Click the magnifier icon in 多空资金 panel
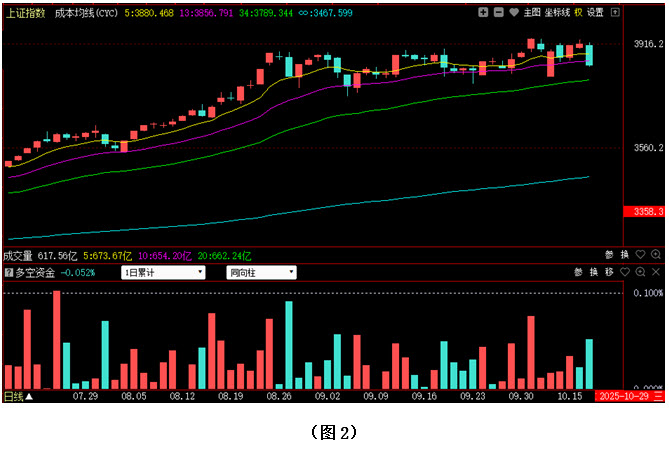 (x=640, y=272)
